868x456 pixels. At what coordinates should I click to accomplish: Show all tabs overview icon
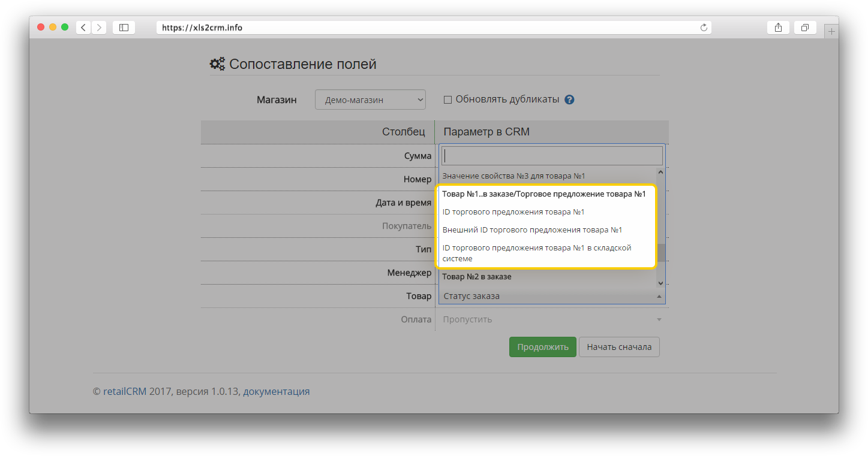(x=805, y=28)
